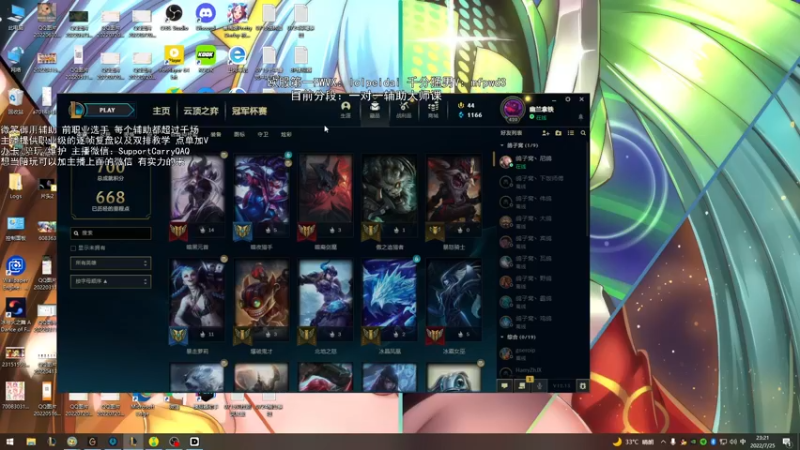Screen dimensions: 800x450
Task: Open the Logs folder on desktop
Action: tap(15, 186)
